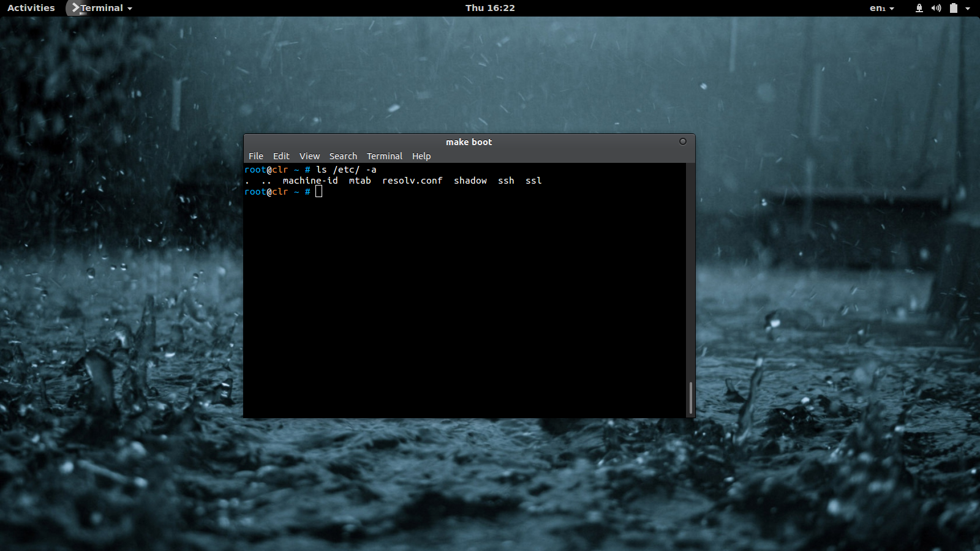Click the ssh entry in terminal output

(x=506, y=181)
